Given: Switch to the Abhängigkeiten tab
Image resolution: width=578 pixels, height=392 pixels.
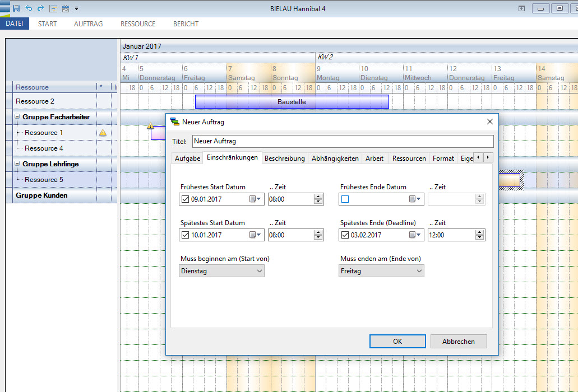Looking at the screenshot, I should (x=335, y=158).
